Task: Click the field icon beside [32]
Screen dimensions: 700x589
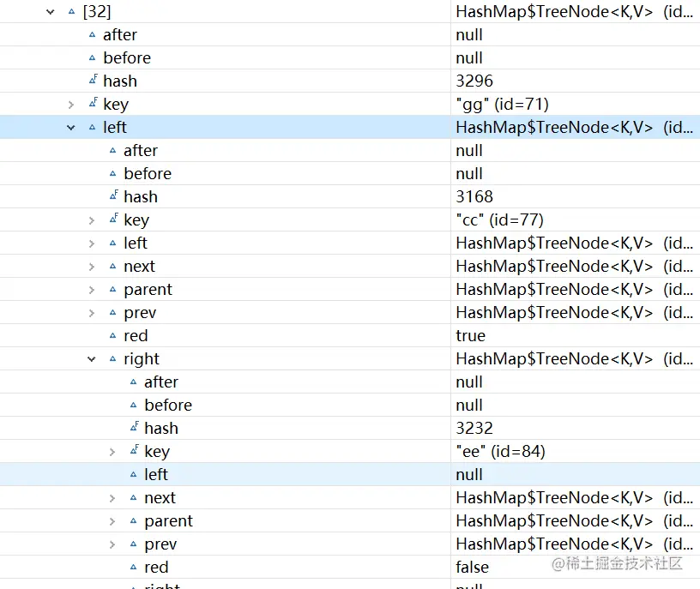Action: point(71,12)
